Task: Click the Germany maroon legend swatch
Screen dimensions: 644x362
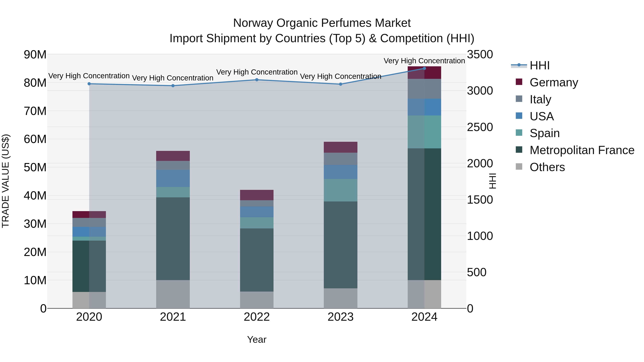Action: (x=519, y=82)
